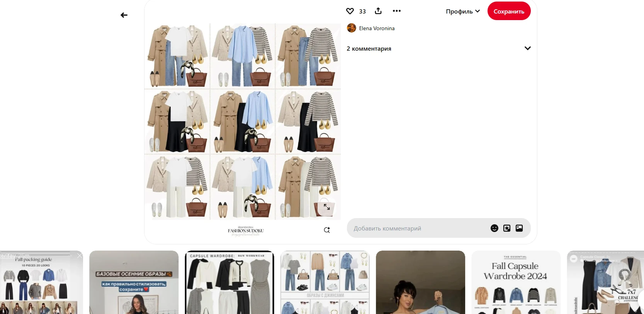
Task: Open the Базовые осенние образы pin
Action: 134,282
